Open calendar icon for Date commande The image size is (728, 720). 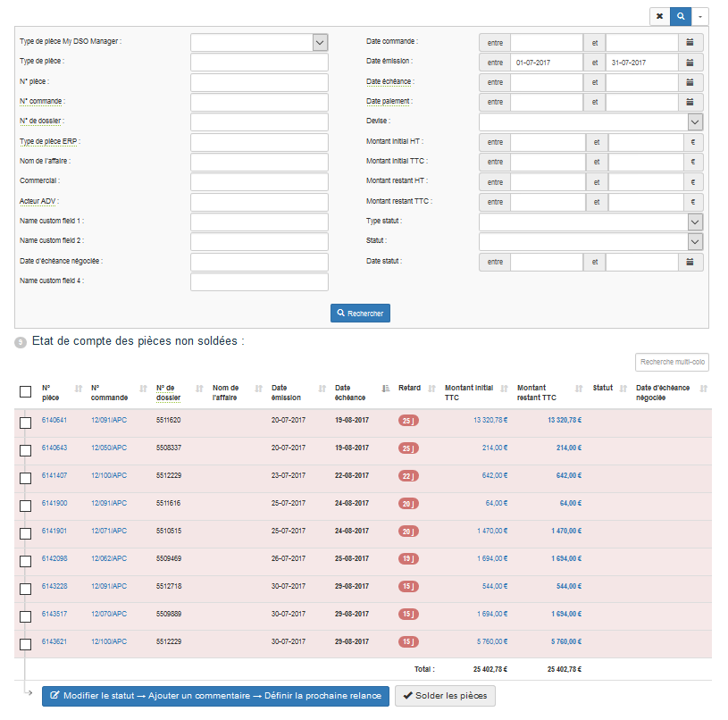coord(690,42)
